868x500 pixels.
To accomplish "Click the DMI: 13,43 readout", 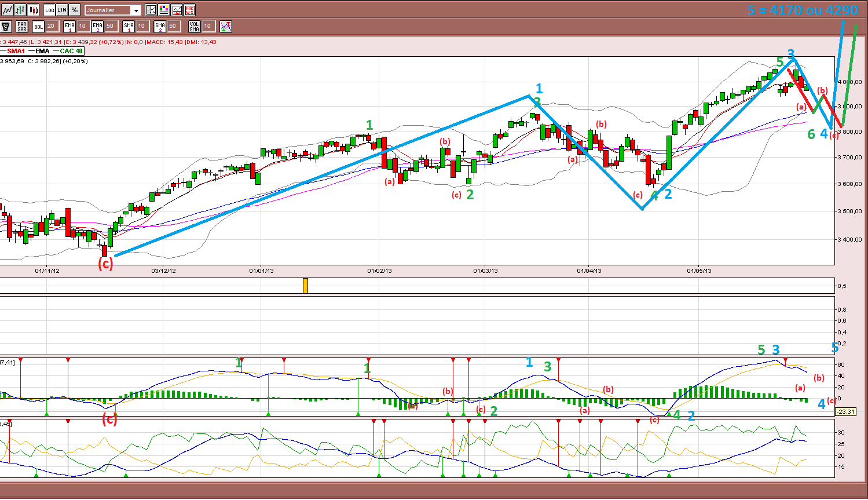I will click(x=201, y=42).
